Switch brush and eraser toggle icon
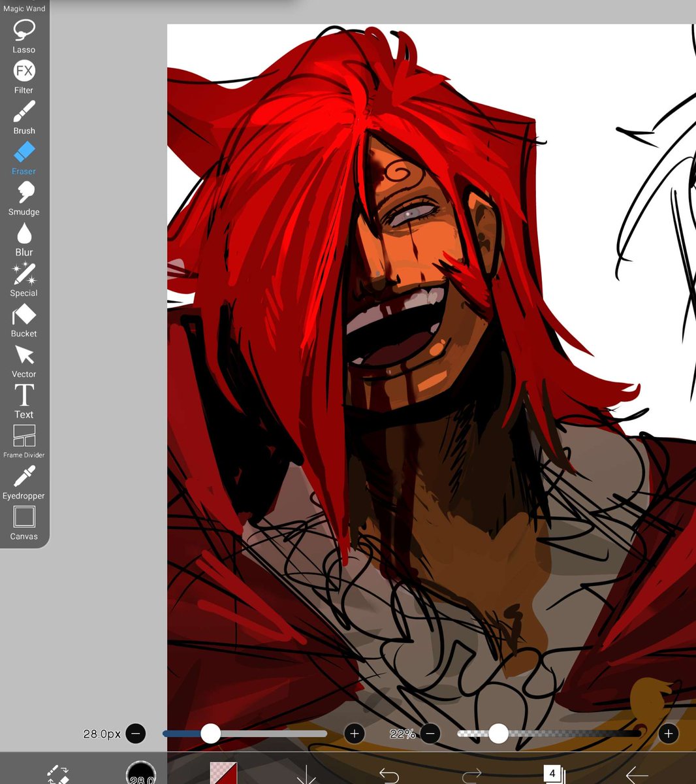This screenshot has width=696, height=784. [57, 774]
